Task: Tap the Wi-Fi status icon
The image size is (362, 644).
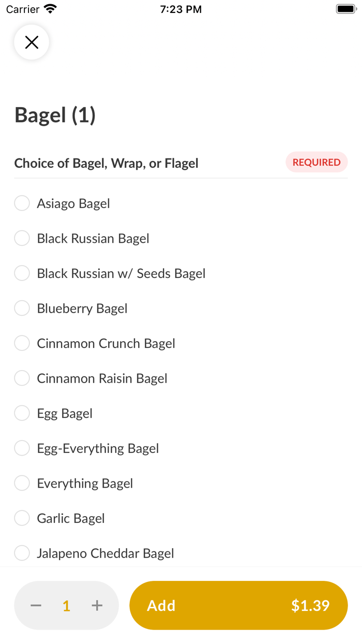Action: 50,8
